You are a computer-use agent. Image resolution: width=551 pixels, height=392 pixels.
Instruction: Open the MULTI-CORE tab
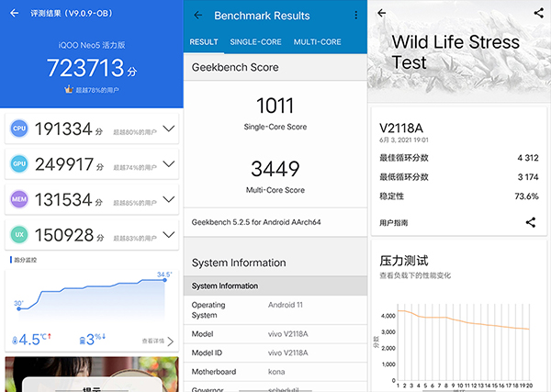coord(318,42)
